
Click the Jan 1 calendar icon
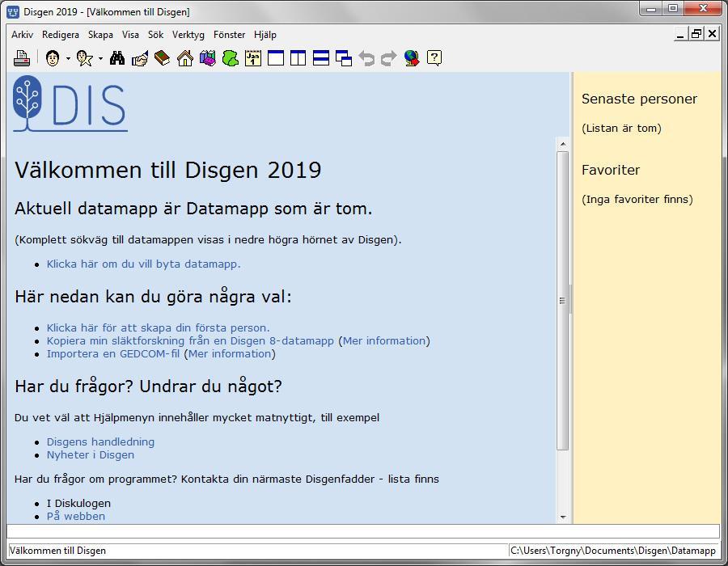click(253, 58)
